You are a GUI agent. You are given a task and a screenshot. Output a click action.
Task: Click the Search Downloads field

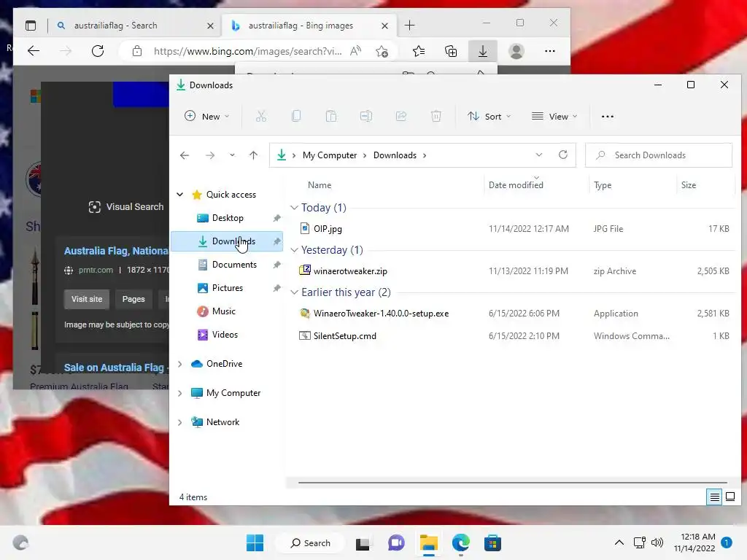(659, 155)
